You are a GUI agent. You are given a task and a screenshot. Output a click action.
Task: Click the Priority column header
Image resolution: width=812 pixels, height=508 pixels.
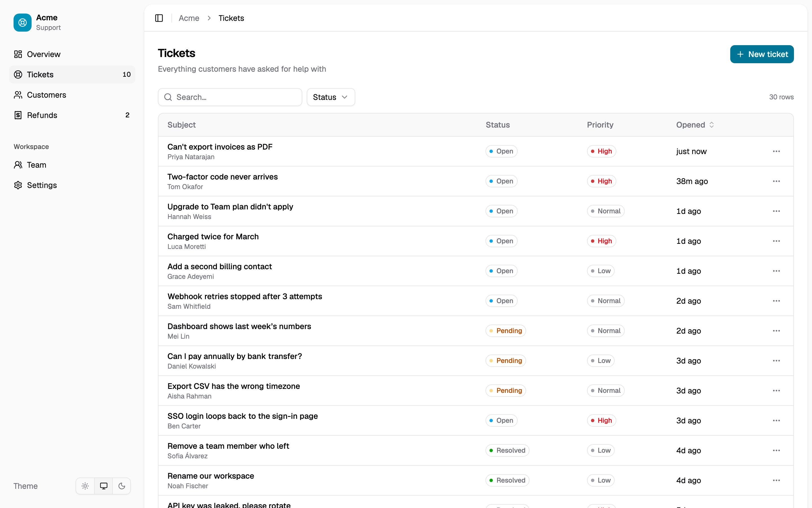pos(600,125)
